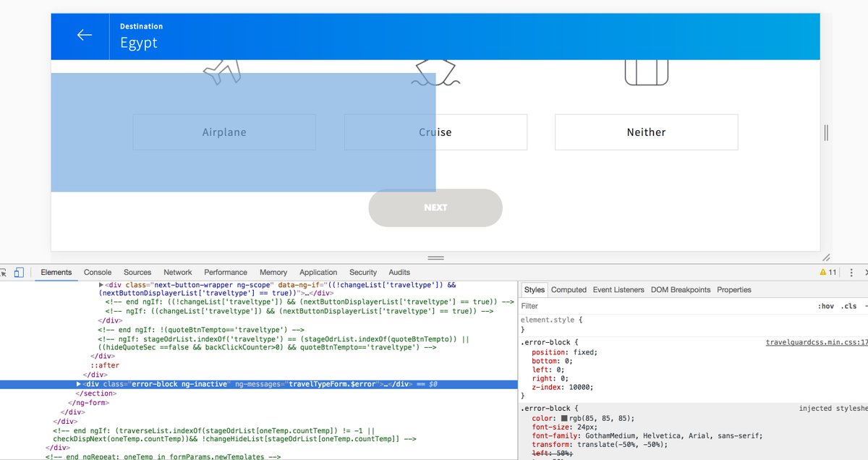Open the Properties sidebar tab
868x460 pixels.
(x=734, y=289)
